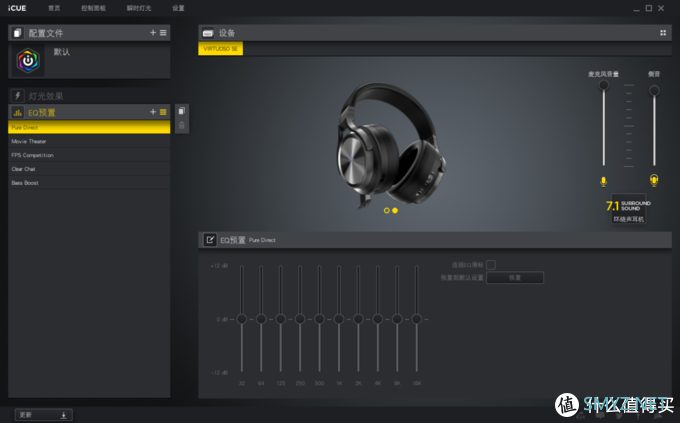The height and width of the screenshot is (423, 680).
Task: Open the devices grid view icon
Action: pyautogui.click(x=663, y=33)
